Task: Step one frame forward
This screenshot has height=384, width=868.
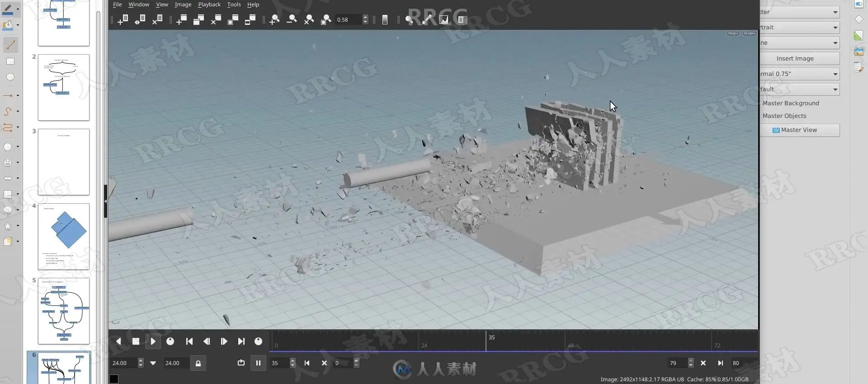Action: (224, 342)
